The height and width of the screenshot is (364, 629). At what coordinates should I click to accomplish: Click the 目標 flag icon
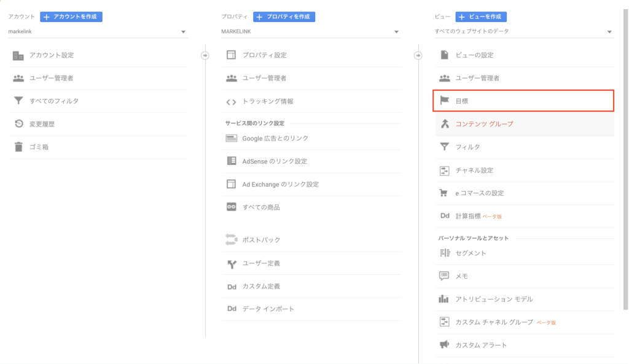[445, 100]
